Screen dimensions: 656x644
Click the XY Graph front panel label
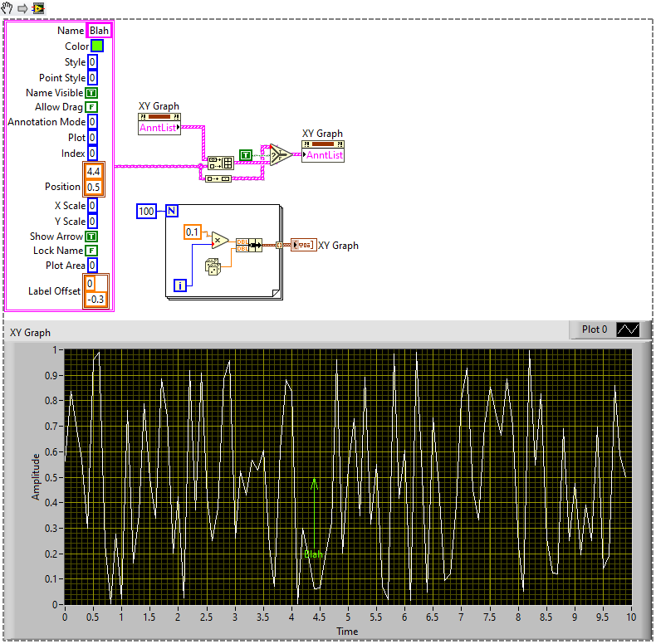point(30,333)
